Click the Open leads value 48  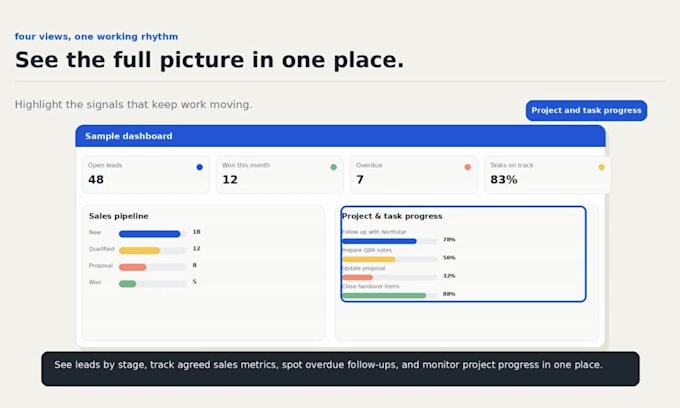coord(96,180)
